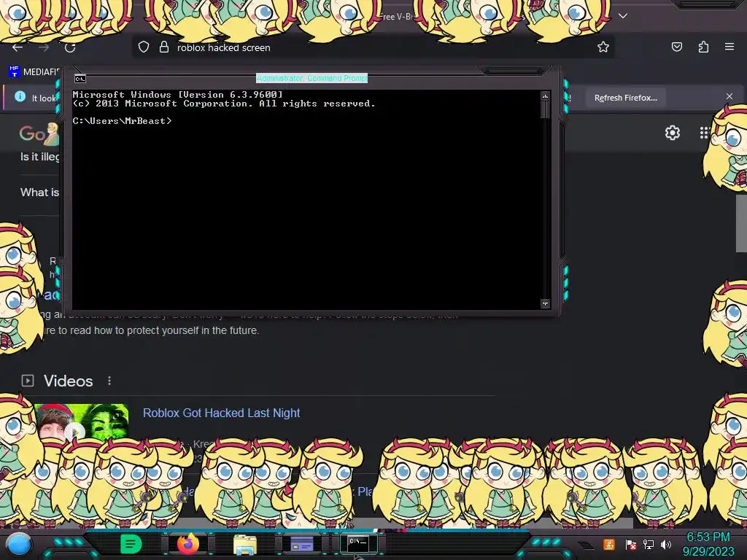The width and height of the screenshot is (747, 560).
Task: Switch to Firefox from the taskbar
Action: pyautogui.click(x=187, y=544)
